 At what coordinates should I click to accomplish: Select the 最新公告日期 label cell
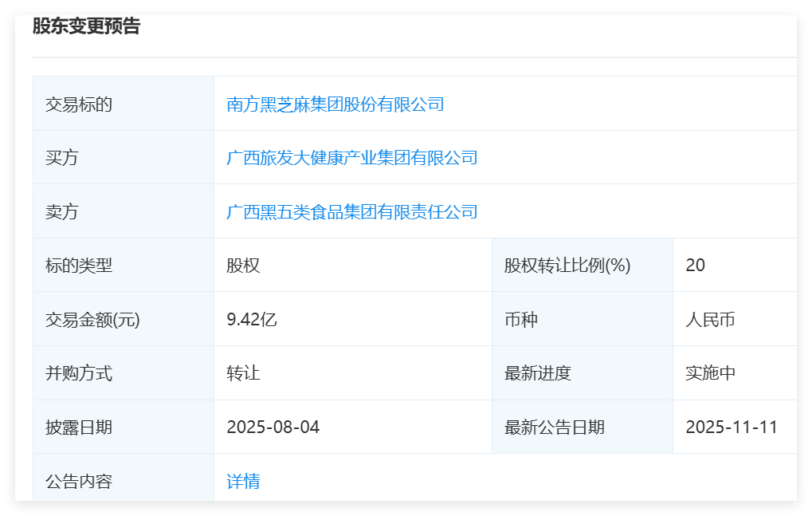[x=582, y=427]
